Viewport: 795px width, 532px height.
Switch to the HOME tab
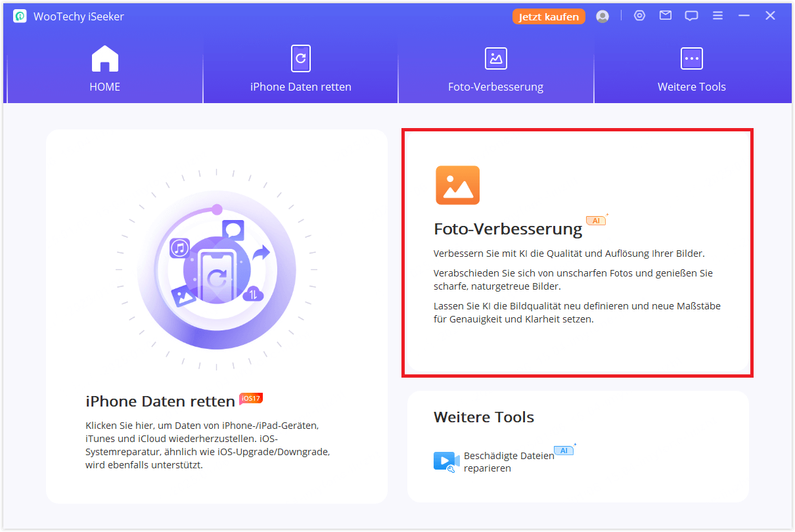104,69
